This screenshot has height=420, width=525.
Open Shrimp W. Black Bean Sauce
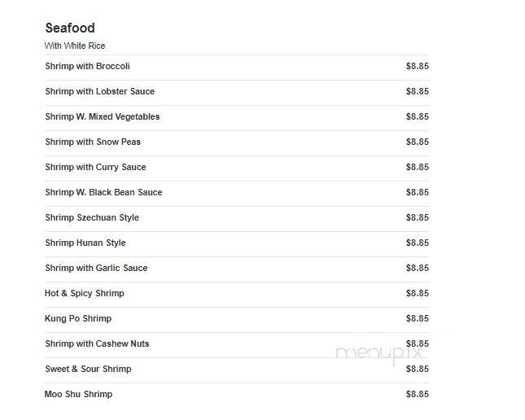(104, 192)
